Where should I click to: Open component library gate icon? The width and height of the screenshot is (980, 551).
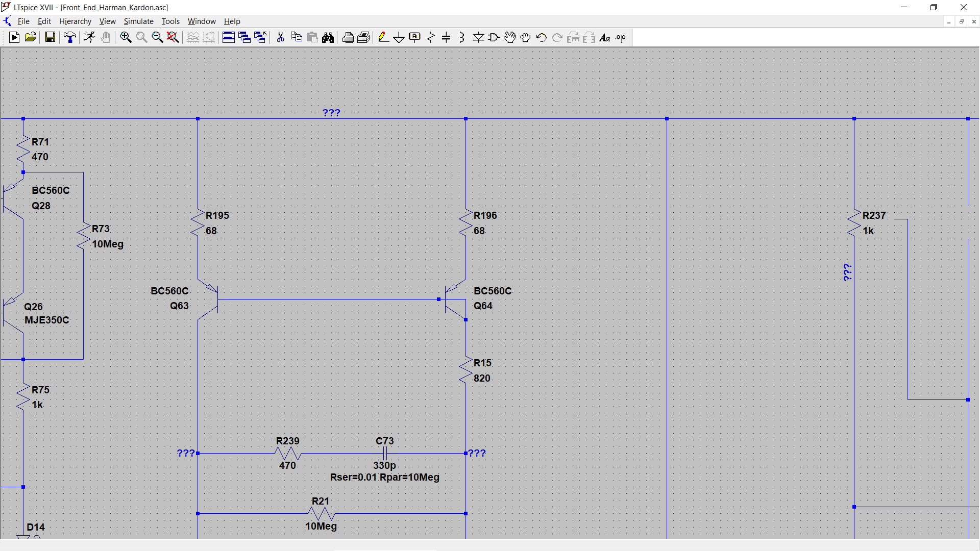pos(494,37)
